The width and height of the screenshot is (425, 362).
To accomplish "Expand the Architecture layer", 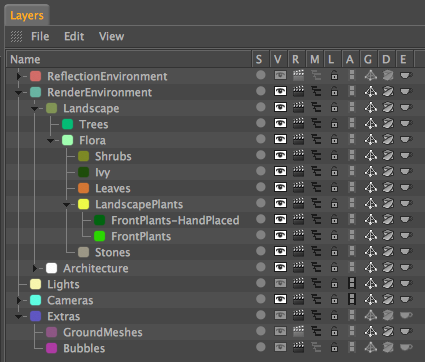I will point(35,268).
